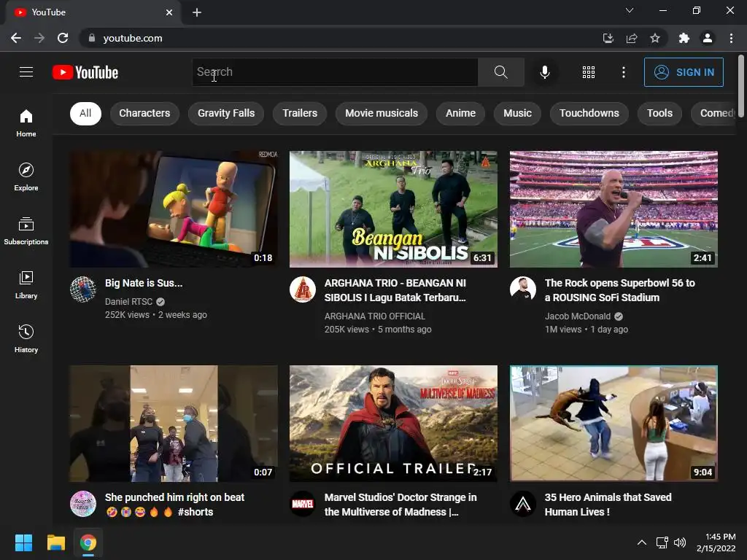
Task: Open ARGHANA TRIO OFFICIAL channel link
Action: [x=374, y=316]
